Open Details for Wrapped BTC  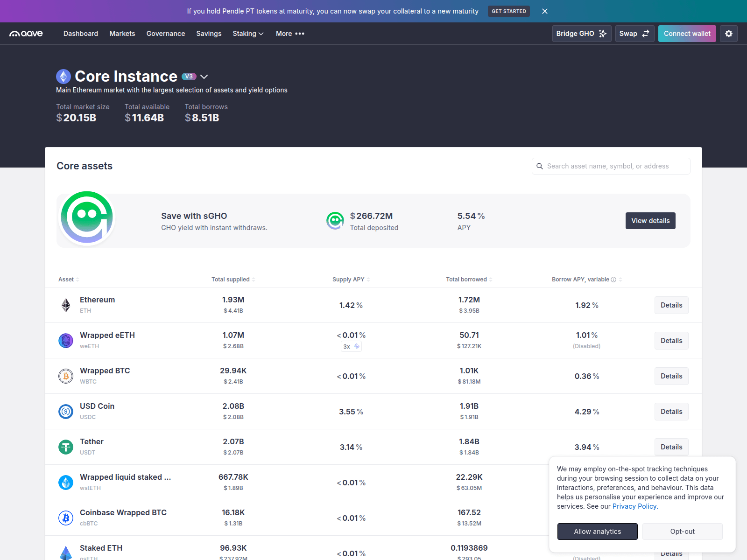tap(671, 376)
